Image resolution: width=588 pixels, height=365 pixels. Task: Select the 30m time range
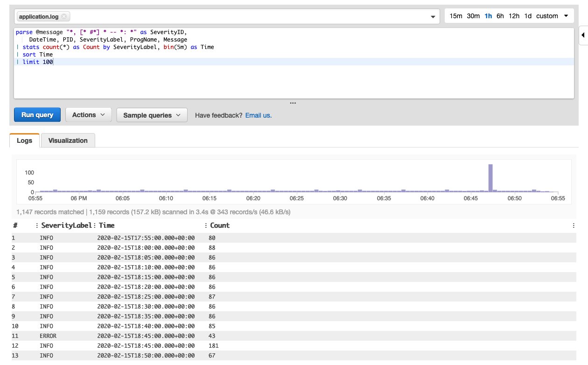point(473,16)
